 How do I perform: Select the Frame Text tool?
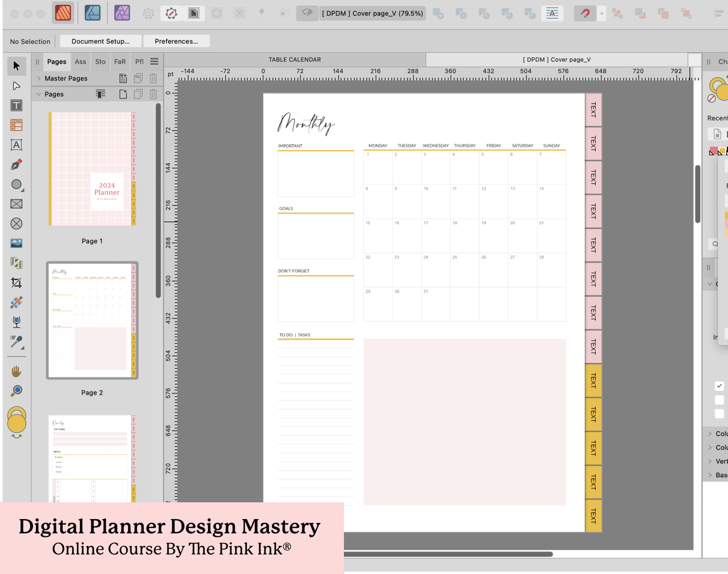click(x=16, y=144)
